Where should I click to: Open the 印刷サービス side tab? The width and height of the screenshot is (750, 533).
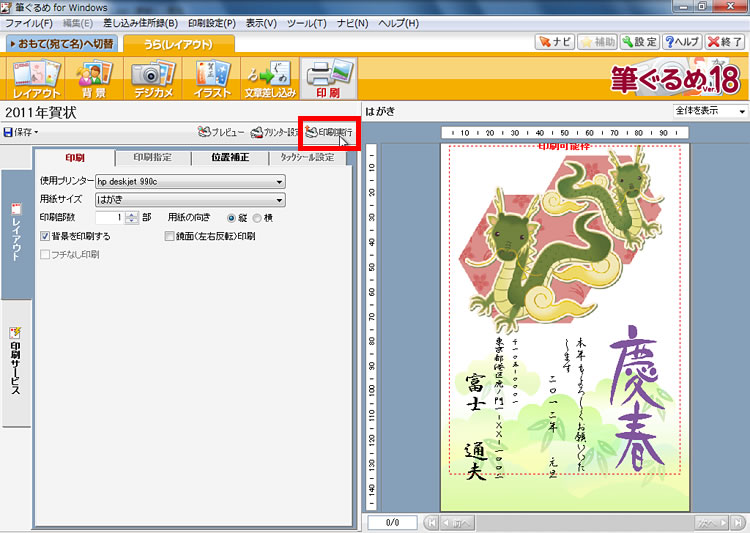click(16, 364)
